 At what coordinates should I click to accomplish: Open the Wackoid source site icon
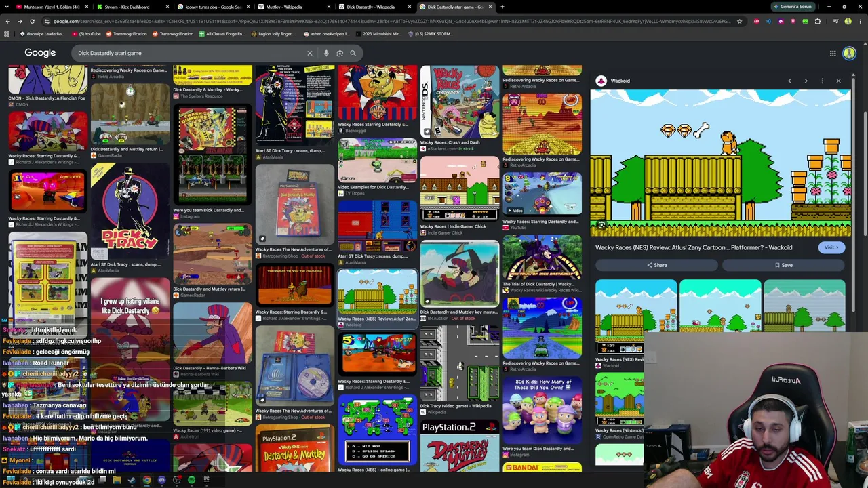(601, 81)
